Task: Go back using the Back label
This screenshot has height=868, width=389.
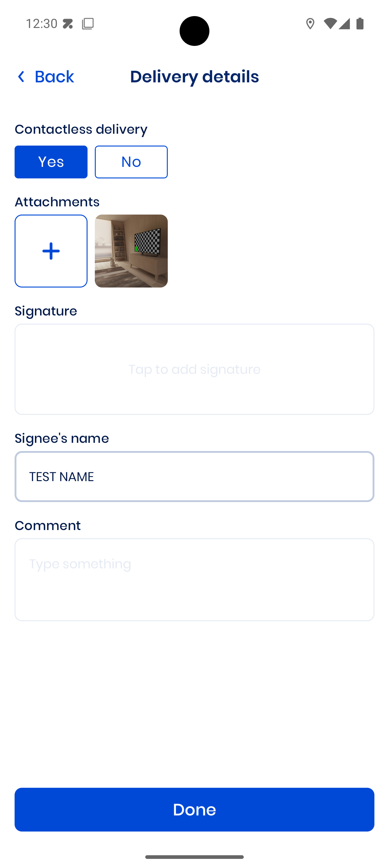Action: pos(54,77)
